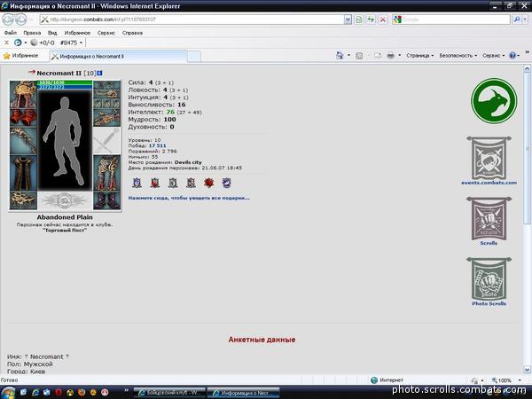Image resolution: width=532 pixels, height=399 pixels.
Task: Click the empty weapon slot with crossed swords
Action: (107, 140)
